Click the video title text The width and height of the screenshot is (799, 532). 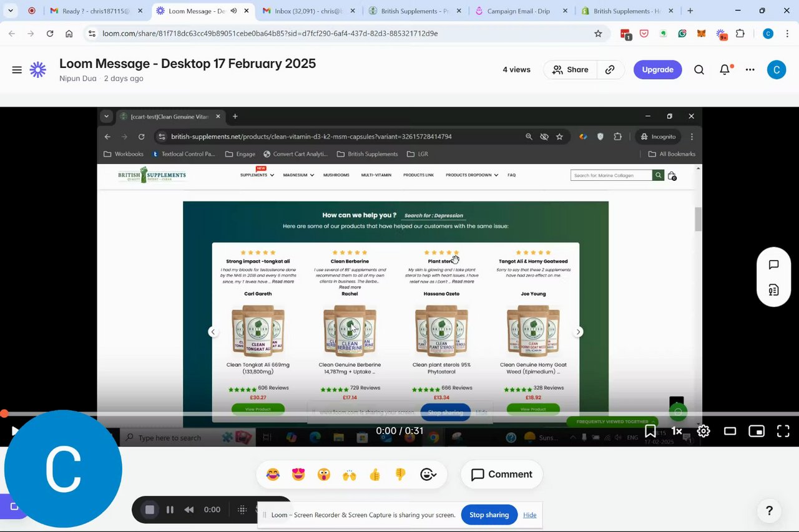tap(187, 64)
